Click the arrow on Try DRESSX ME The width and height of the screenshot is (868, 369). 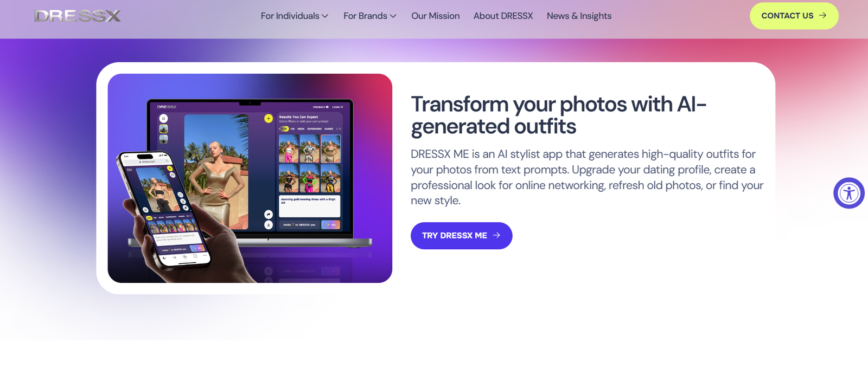496,235
